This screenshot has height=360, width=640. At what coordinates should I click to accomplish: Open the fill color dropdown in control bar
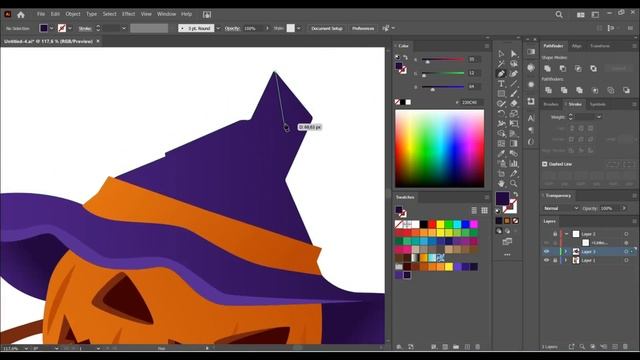click(x=51, y=28)
